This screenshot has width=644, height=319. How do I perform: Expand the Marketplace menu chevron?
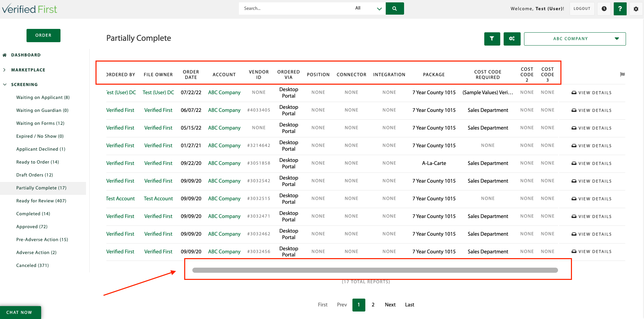click(x=4, y=70)
